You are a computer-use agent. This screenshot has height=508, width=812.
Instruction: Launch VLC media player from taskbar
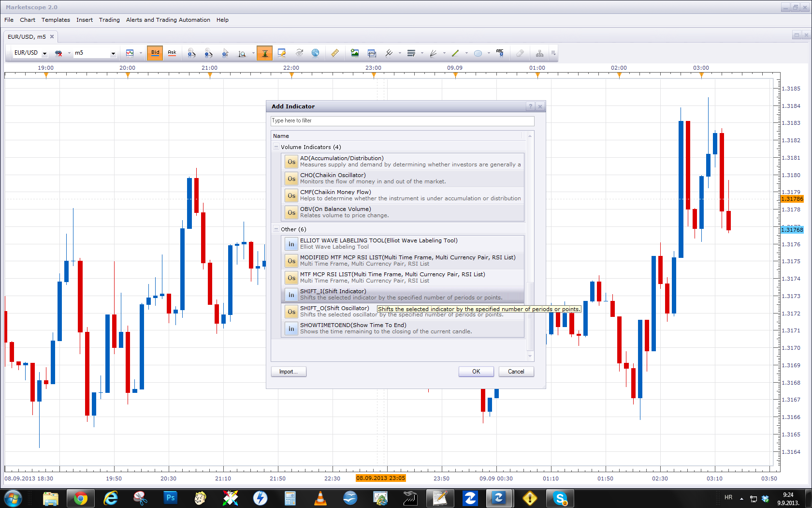320,498
